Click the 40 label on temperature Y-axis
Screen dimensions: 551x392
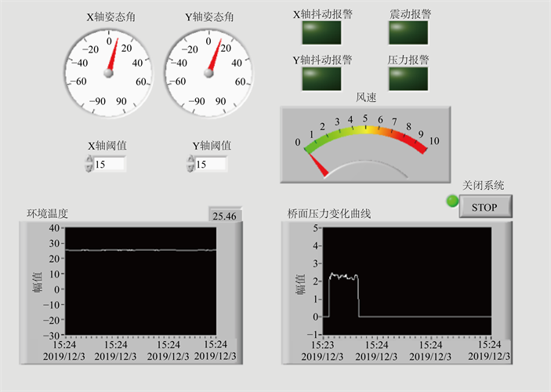pos(53,228)
